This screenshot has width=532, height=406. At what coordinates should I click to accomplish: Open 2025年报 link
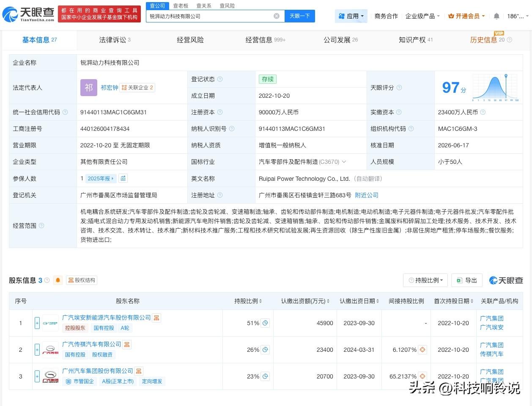(x=101, y=178)
